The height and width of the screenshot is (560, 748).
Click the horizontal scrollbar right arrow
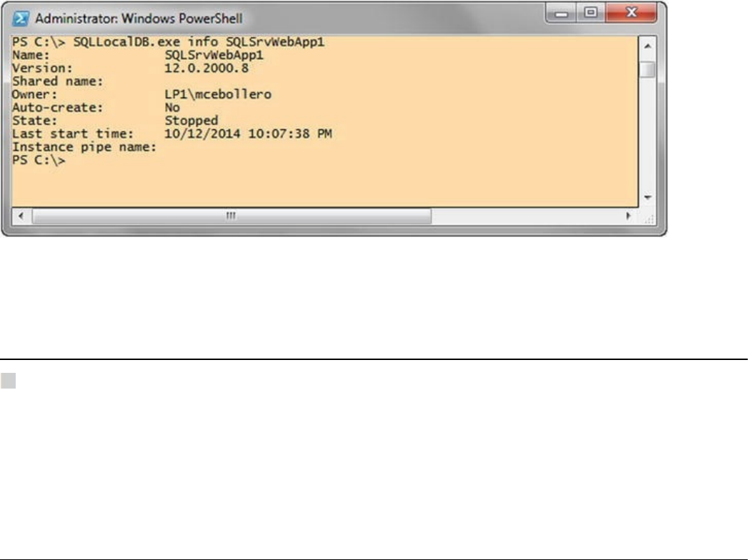point(628,216)
